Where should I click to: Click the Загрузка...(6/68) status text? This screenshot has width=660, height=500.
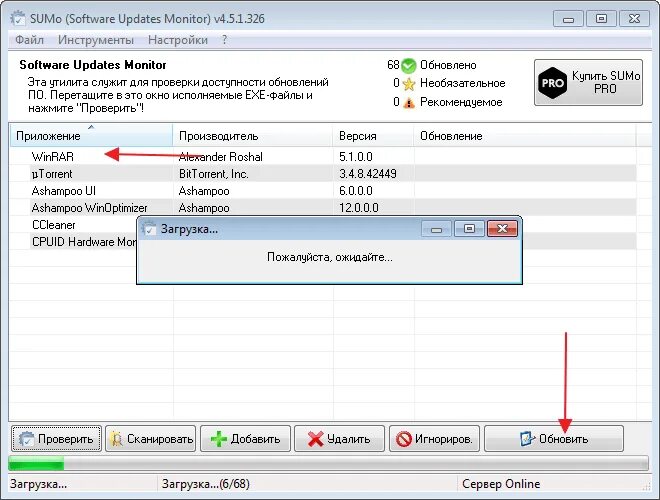point(205,484)
